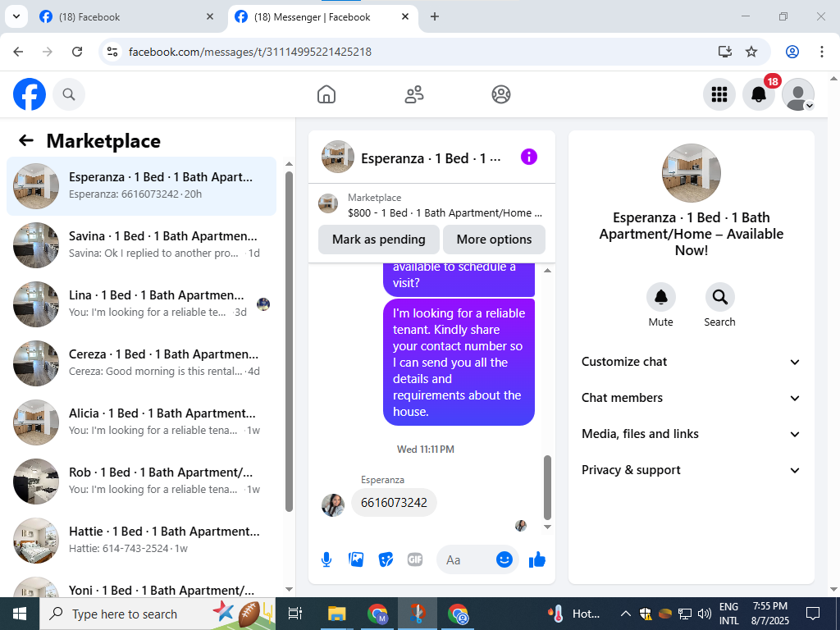
Task: Mute this conversation using the bell icon
Action: tap(660, 297)
